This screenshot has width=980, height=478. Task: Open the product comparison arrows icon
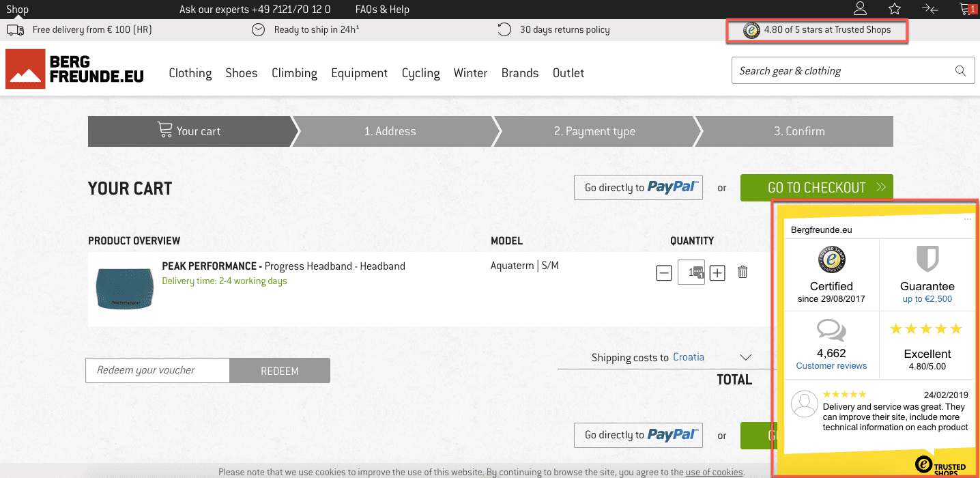click(x=929, y=9)
